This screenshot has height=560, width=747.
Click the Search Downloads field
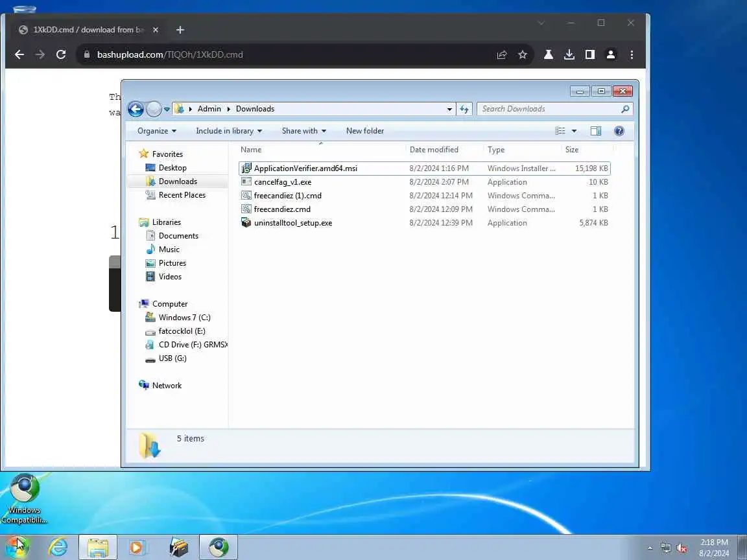tap(554, 109)
